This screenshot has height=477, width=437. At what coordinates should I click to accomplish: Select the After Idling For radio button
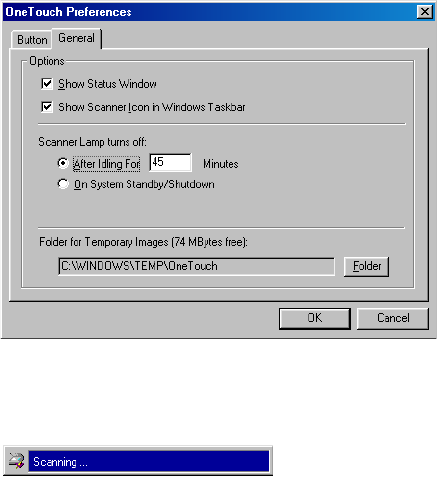(x=63, y=163)
